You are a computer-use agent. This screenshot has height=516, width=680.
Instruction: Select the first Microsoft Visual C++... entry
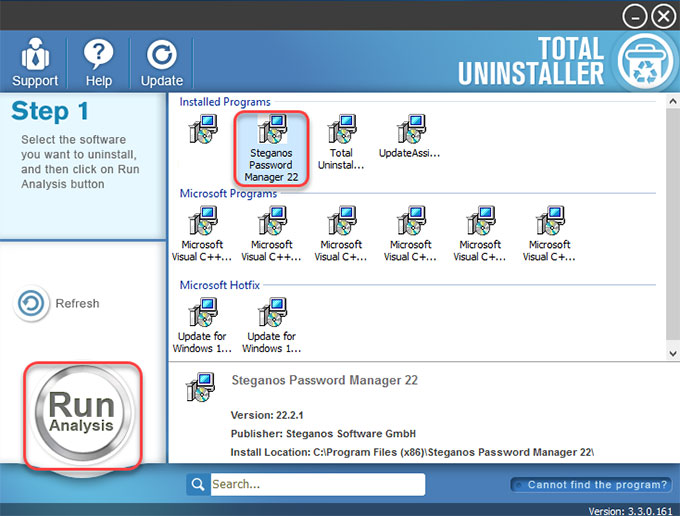point(202,234)
